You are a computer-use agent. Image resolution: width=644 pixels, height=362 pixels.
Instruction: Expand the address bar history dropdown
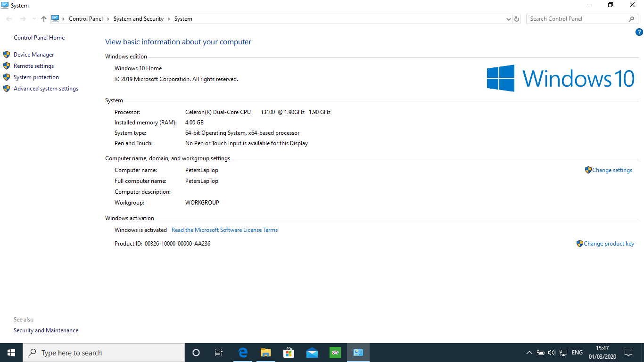[508, 19]
